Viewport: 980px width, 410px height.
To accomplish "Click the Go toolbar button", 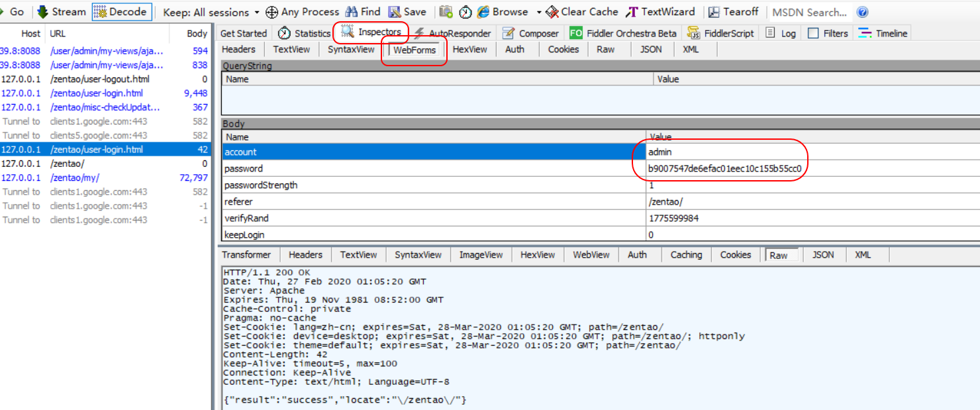I will pos(12,12).
